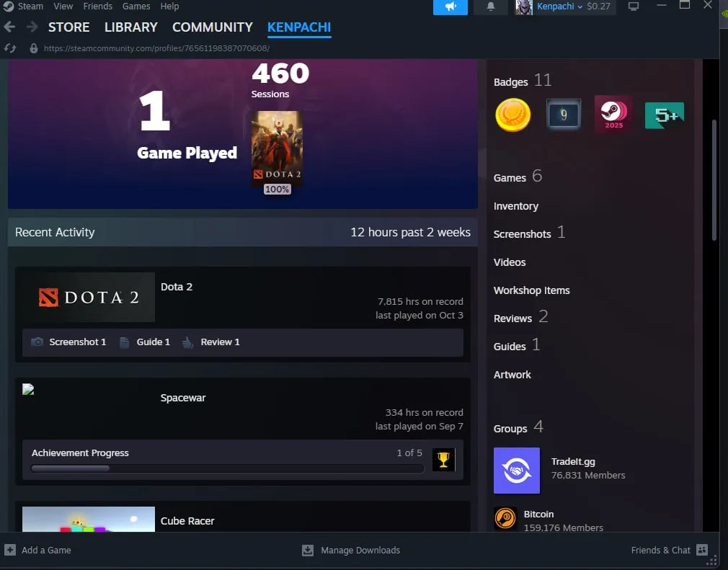This screenshot has width=728, height=570.
Task: Open the View menu
Action: point(63,6)
